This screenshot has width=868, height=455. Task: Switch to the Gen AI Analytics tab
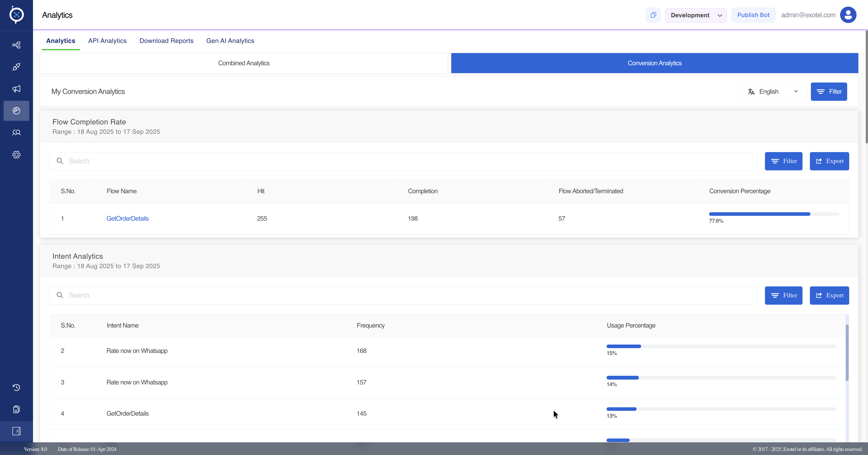click(230, 41)
